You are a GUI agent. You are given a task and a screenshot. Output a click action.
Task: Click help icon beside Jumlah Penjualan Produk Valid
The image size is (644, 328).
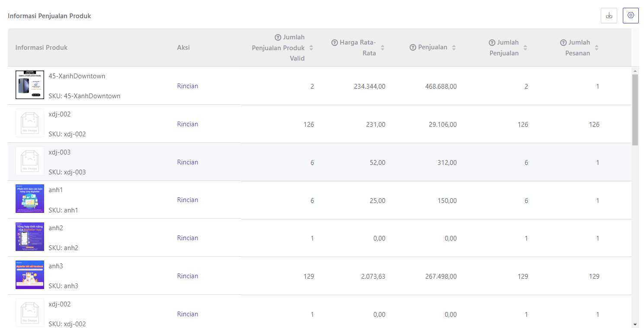(x=278, y=37)
